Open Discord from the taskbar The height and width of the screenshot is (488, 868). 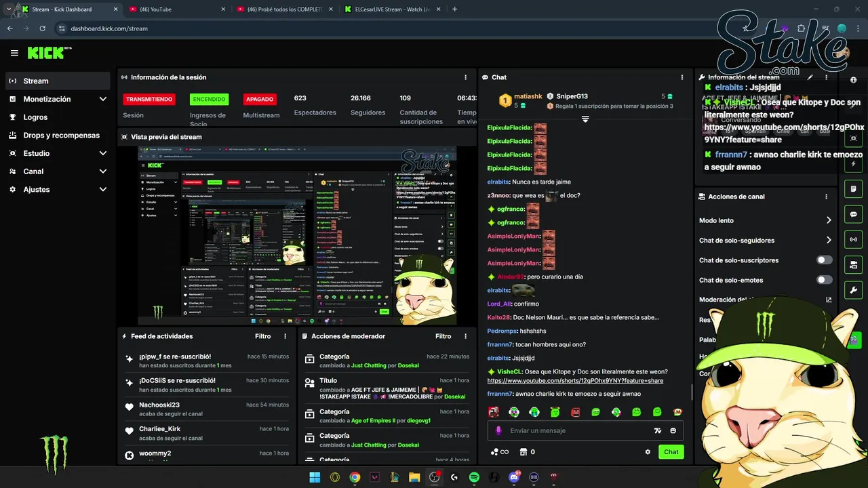click(514, 477)
